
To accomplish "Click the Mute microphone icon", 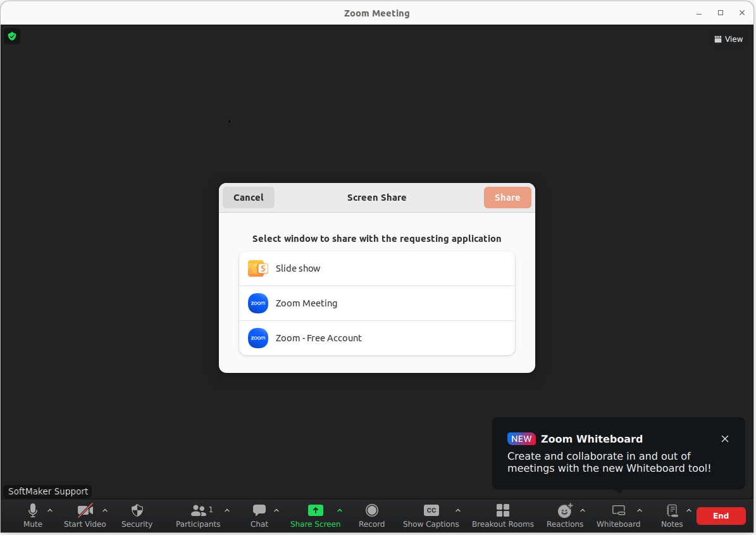I will coord(33,510).
